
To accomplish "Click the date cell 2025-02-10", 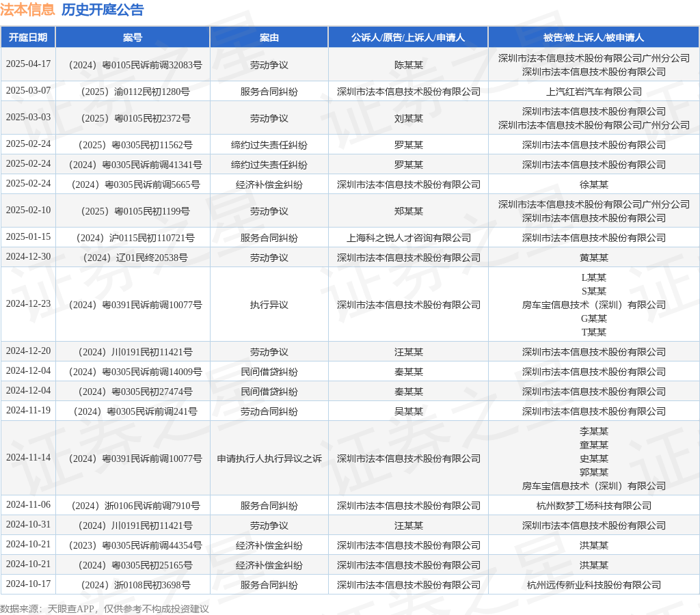I will [28, 210].
